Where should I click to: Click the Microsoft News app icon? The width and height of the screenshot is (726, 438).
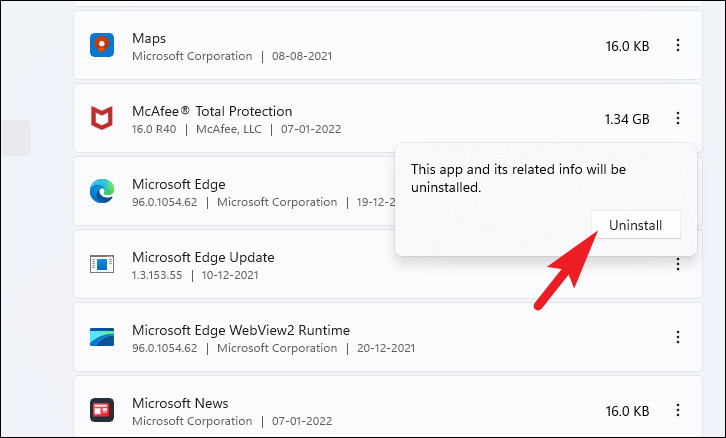[x=102, y=410]
